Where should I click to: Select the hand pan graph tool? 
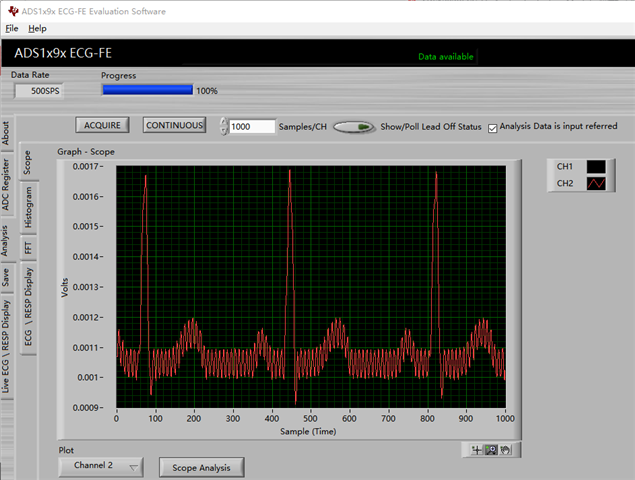[505, 450]
